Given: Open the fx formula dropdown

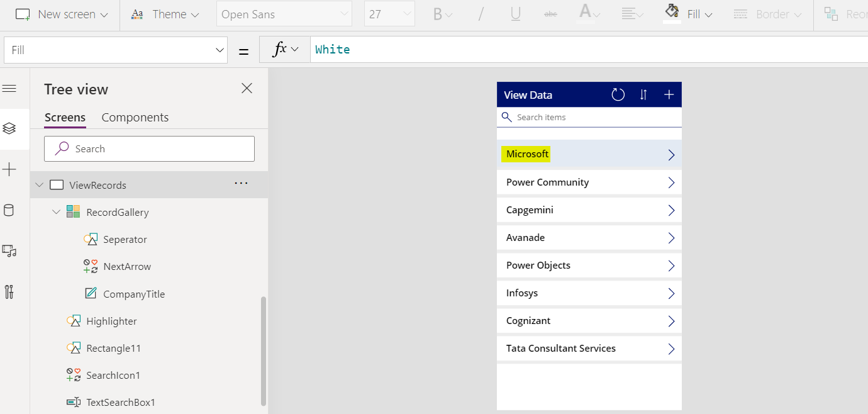Looking at the screenshot, I should (285, 49).
